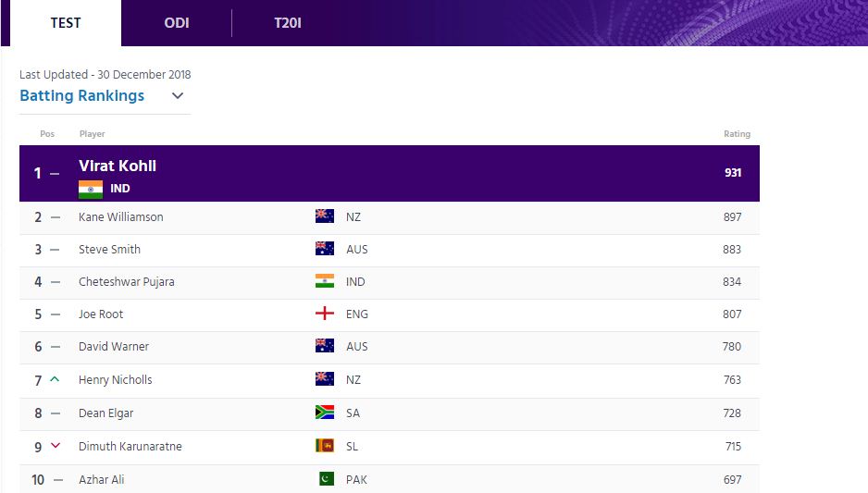Expand the Batting Rankings dropdown chevron

(x=177, y=95)
